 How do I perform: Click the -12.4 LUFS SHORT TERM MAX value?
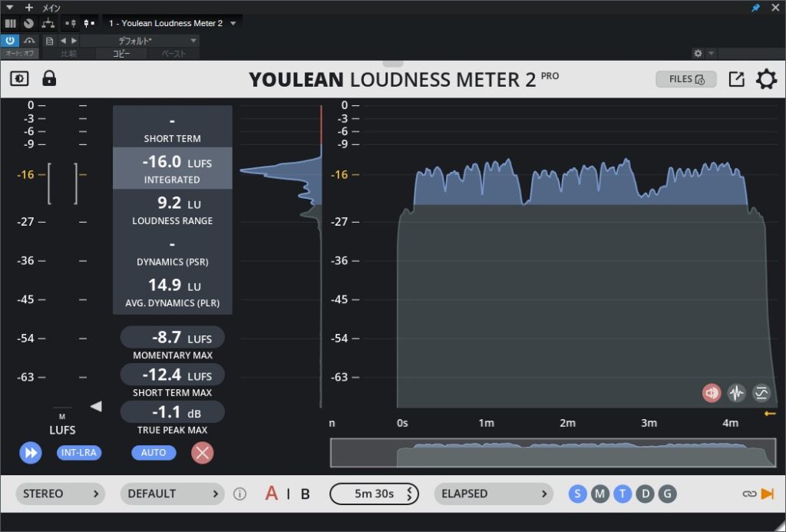point(173,375)
